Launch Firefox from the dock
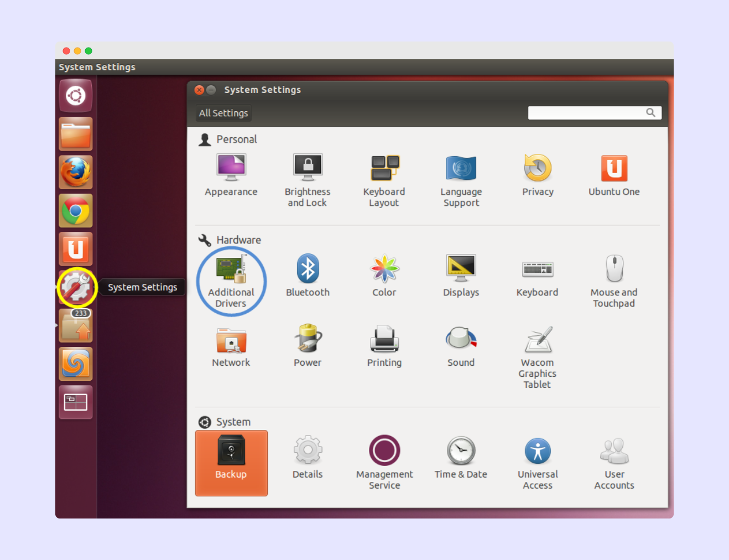Screen dimensions: 729x560 (x=75, y=172)
